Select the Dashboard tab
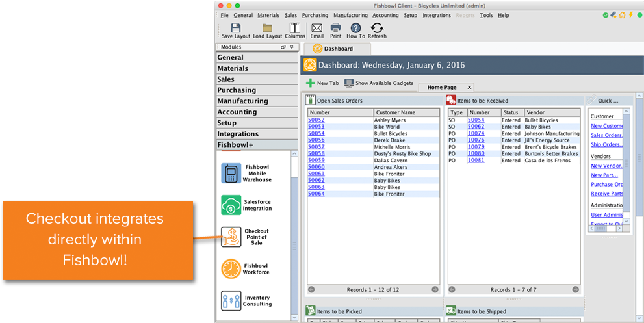 [336, 49]
